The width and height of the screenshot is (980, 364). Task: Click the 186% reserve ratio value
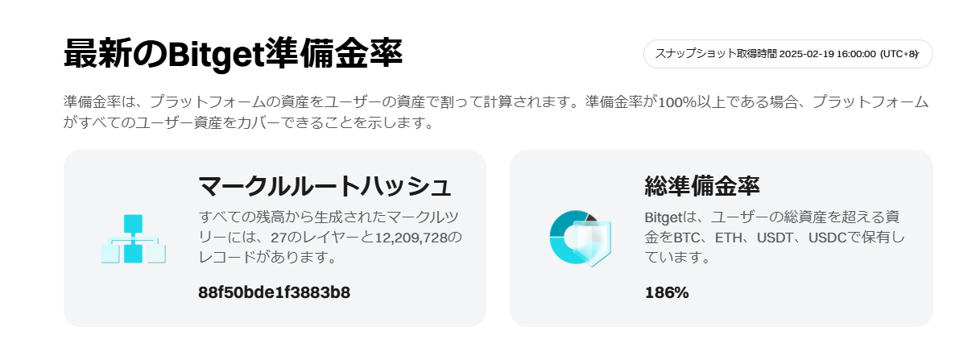tap(667, 292)
